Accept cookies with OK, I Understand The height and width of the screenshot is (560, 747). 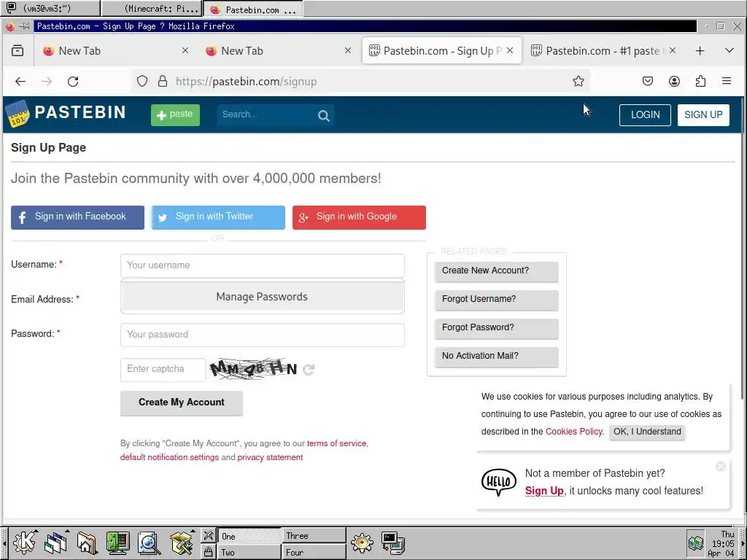coord(647,432)
